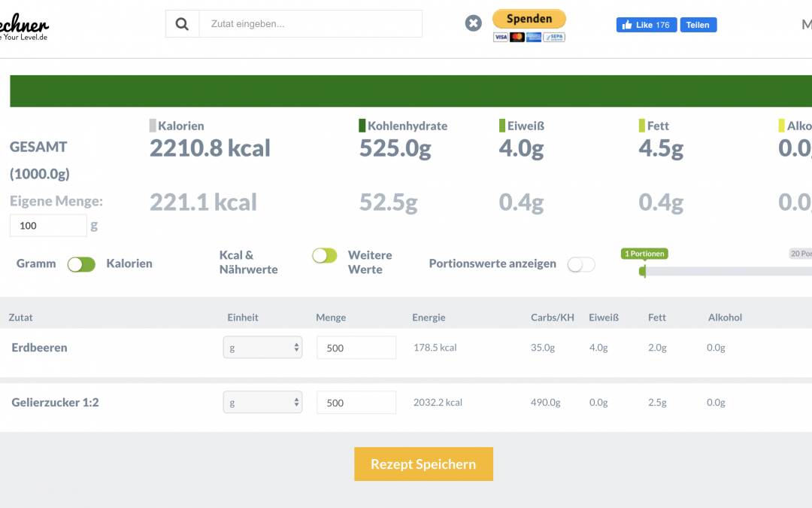Screen dimensions: 812x508
Task: Open the unit dropdown for Gelierzucker 1:2
Action: [x=262, y=403]
